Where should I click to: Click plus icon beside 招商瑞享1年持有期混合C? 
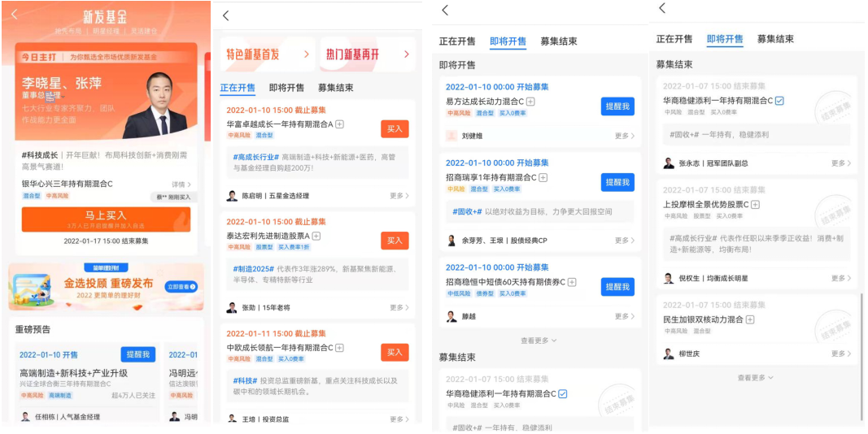tap(543, 177)
